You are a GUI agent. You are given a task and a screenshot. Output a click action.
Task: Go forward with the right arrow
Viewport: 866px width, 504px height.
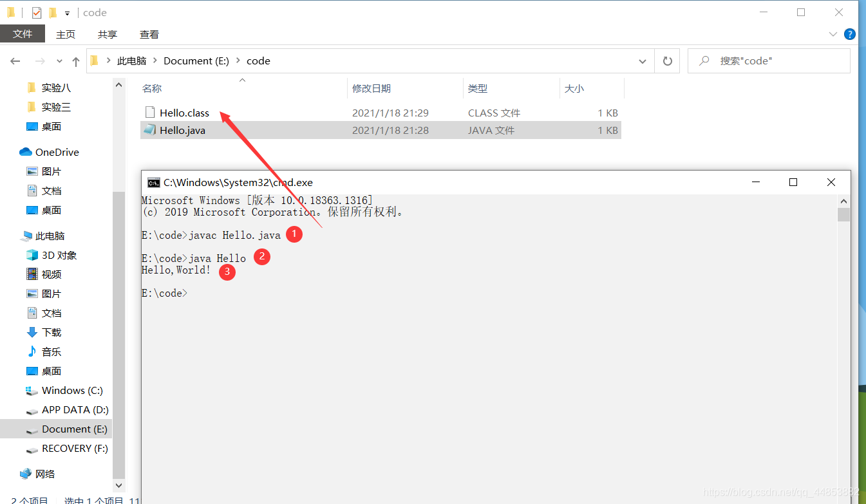[40, 61]
